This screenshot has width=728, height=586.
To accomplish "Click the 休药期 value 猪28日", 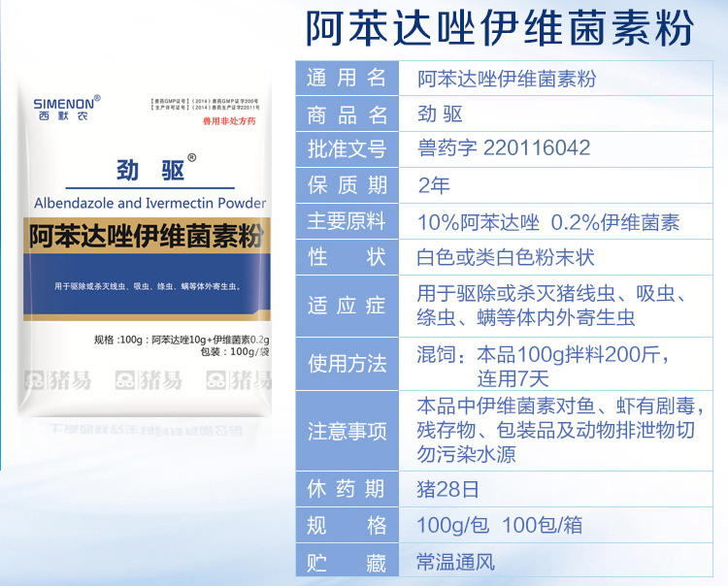I will 448,490.
